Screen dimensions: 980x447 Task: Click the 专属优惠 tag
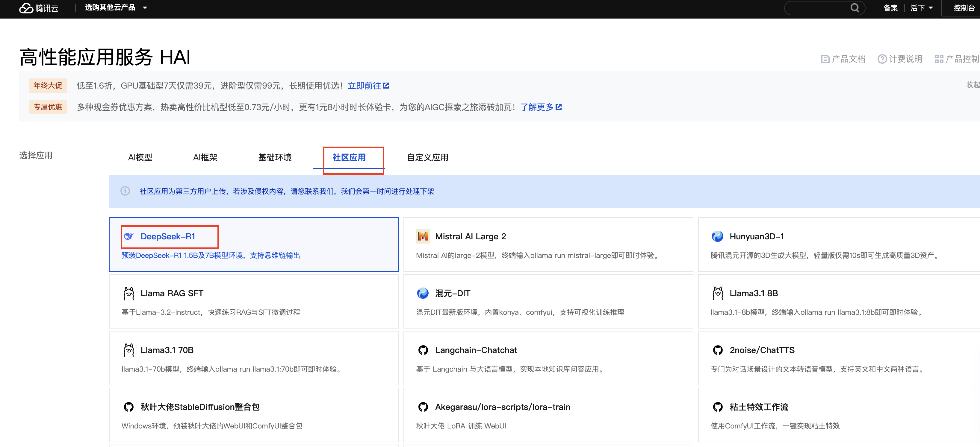pos(48,107)
